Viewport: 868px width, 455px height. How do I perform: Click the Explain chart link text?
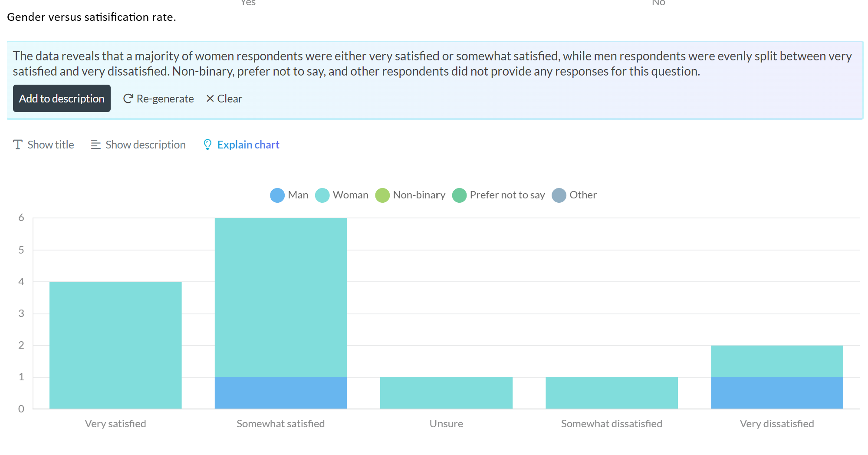(248, 145)
